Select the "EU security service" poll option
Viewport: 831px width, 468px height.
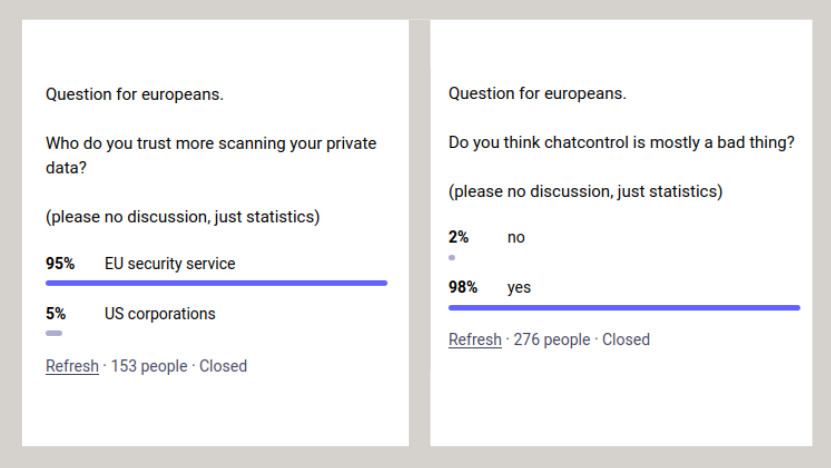(x=170, y=264)
